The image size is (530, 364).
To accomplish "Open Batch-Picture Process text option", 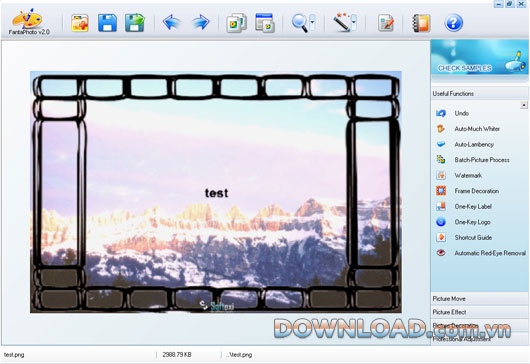I will click(482, 160).
